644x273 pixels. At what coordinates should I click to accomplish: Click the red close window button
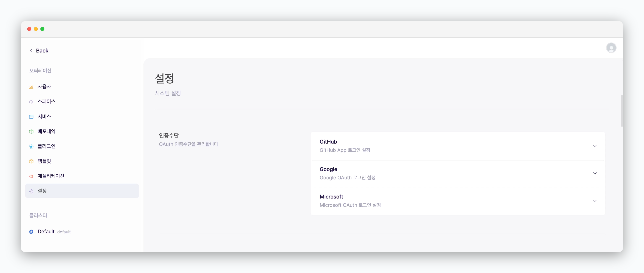click(29, 29)
